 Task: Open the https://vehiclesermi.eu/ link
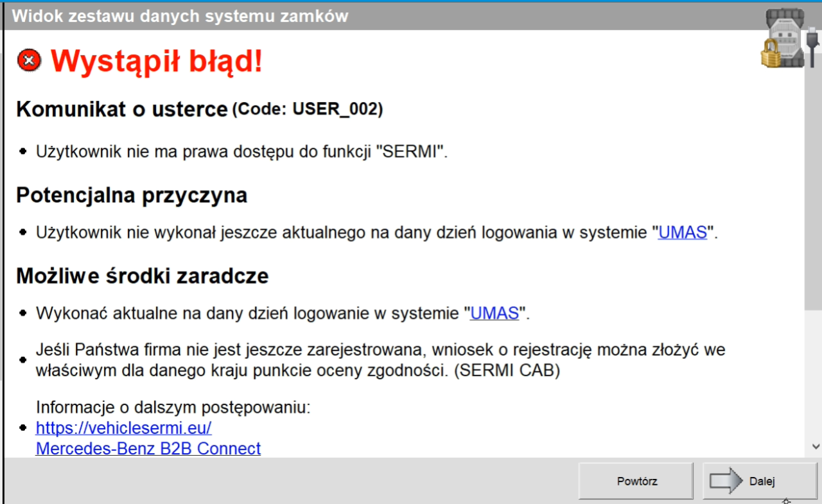(x=123, y=428)
